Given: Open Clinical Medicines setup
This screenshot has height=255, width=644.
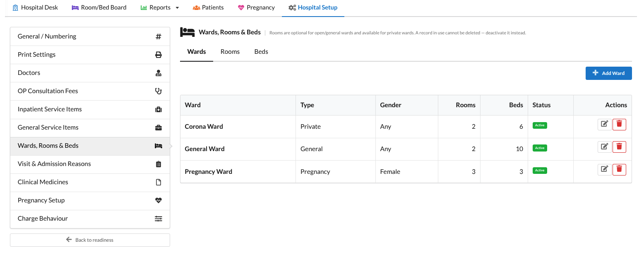Looking at the screenshot, I should click(90, 182).
